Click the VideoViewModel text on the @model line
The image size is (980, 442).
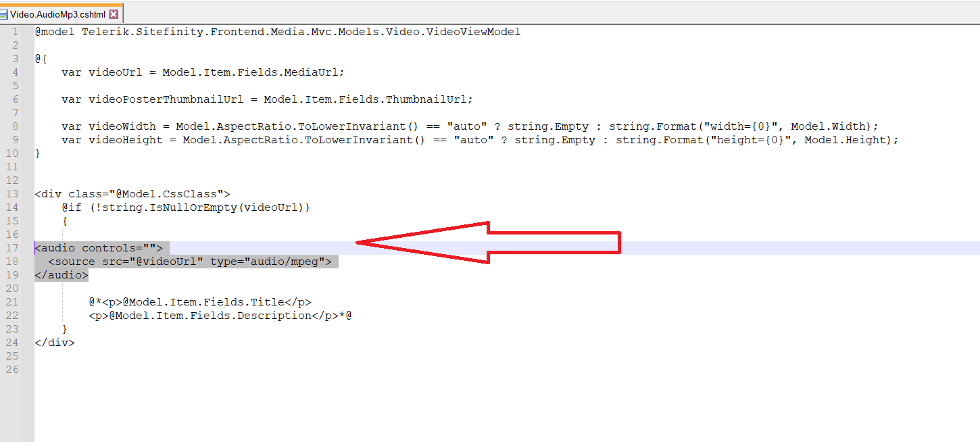pyautogui.click(x=474, y=32)
